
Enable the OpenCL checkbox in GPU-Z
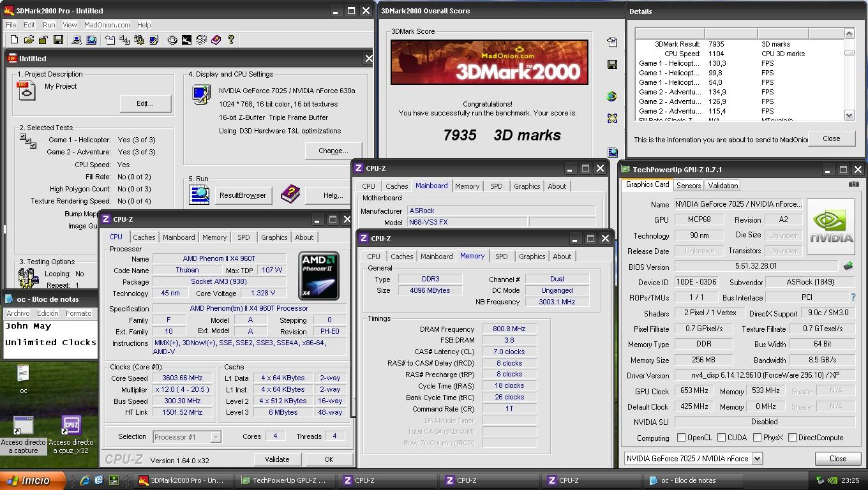[x=681, y=438]
